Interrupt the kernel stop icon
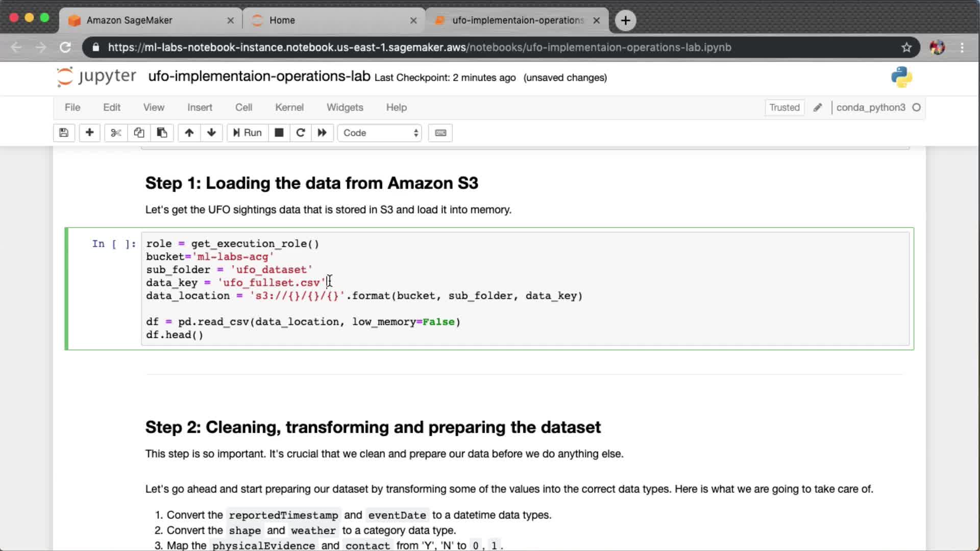Viewport: 980px width, 551px height. click(x=279, y=133)
